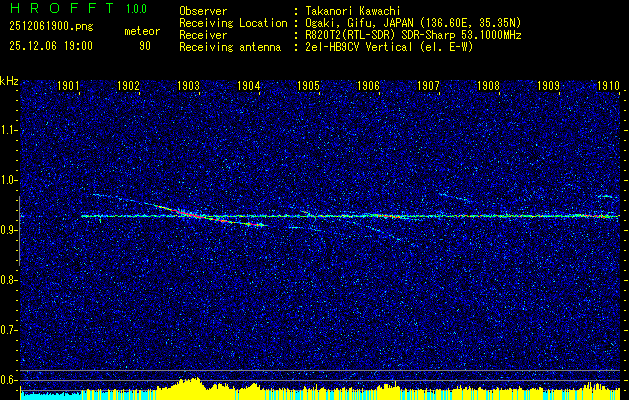Click the short echo blip below 1910
Viewport: 629px width, 400px height.
pos(607,196)
